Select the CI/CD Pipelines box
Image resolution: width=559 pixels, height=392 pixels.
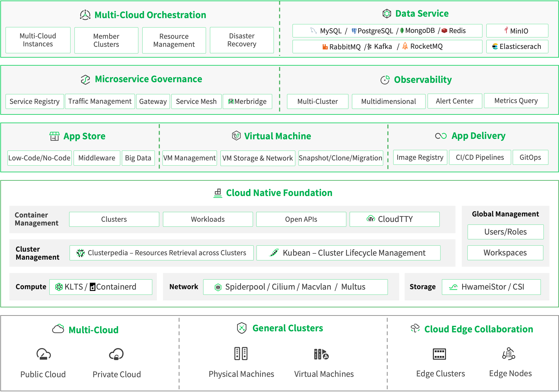(x=480, y=157)
